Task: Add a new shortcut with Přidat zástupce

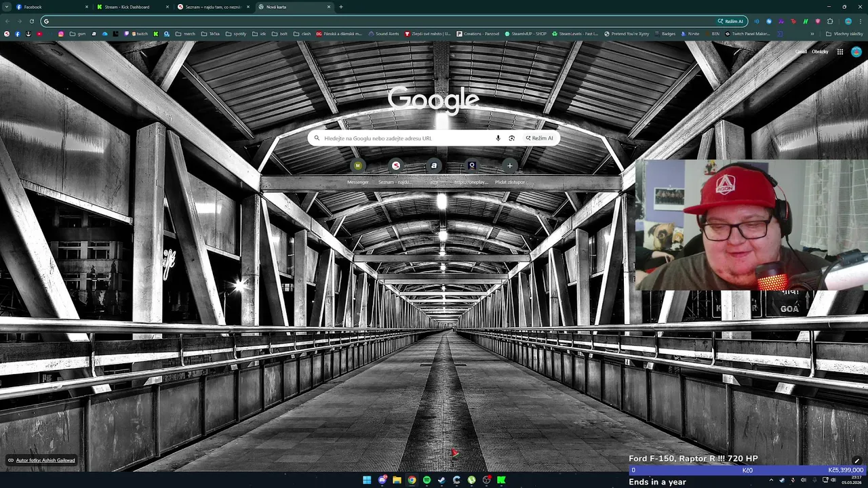Action: (x=510, y=171)
